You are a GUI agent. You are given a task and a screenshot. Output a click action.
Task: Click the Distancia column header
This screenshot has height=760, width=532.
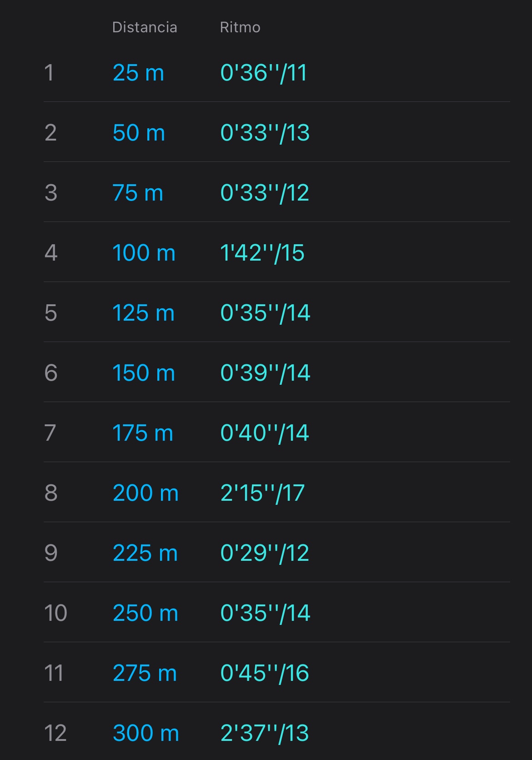[145, 27]
